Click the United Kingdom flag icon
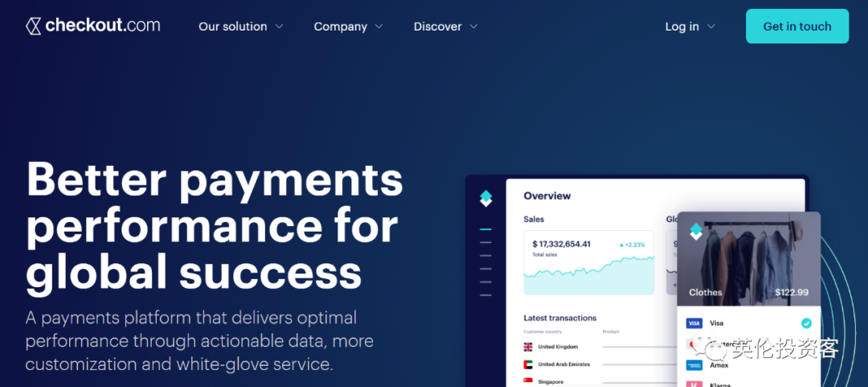 click(x=528, y=347)
